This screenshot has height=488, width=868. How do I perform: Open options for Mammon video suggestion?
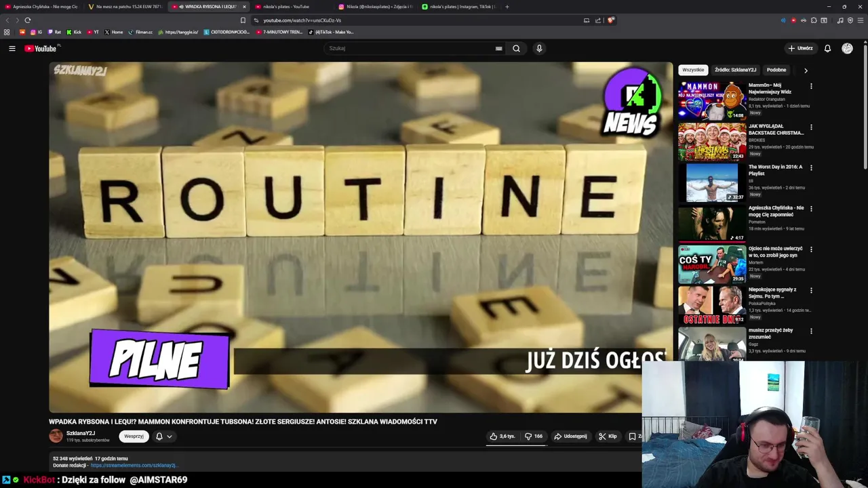[811, 86]
